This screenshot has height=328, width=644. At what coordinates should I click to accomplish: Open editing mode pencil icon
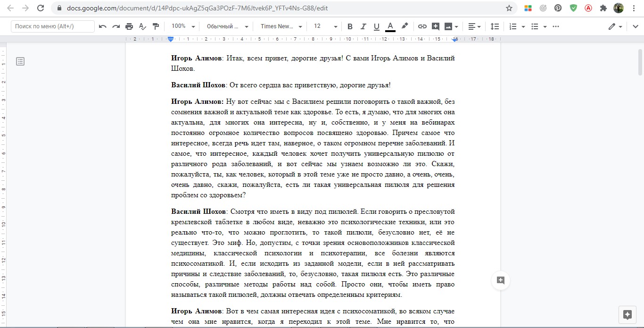tap(612, 26)
